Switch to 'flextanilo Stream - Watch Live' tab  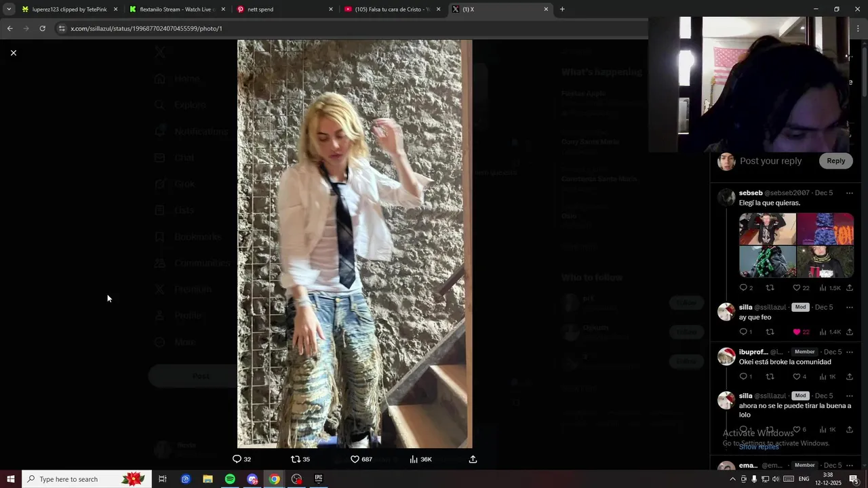(177, 9)
